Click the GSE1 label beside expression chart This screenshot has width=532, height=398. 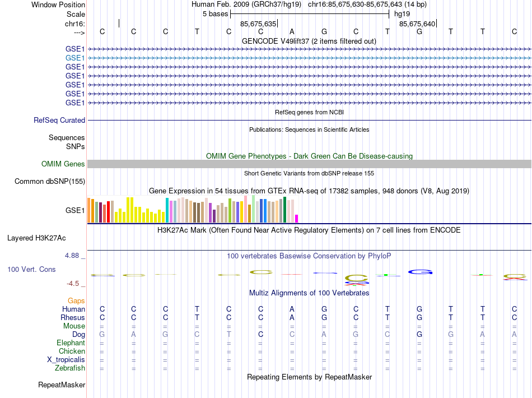(75, 211)
